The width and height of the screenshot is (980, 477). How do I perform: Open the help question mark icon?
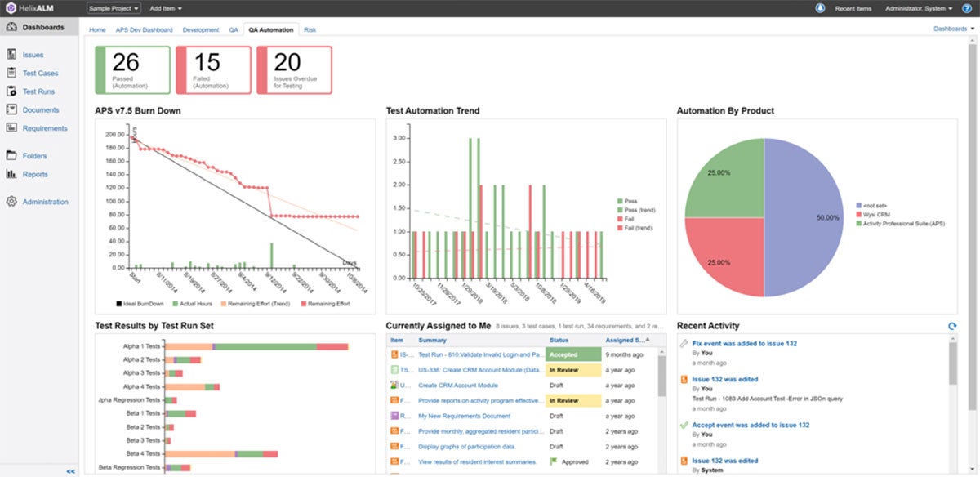pos(968,8)
